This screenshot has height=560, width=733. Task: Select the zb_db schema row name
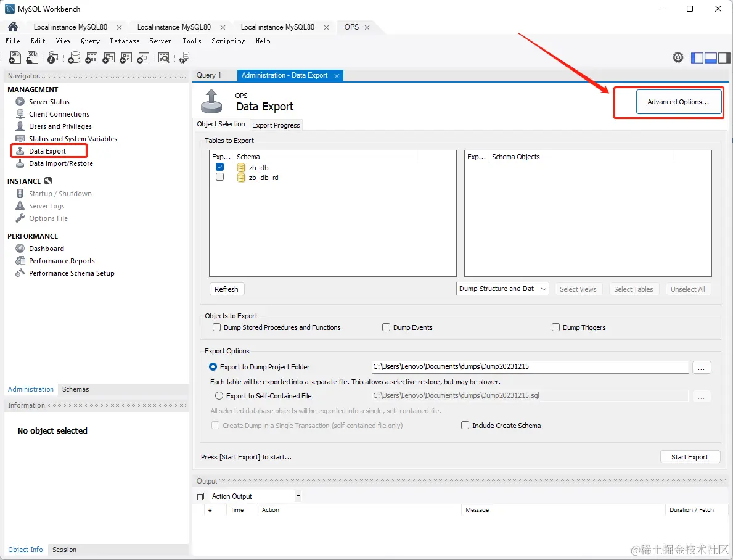pos(258,168)
